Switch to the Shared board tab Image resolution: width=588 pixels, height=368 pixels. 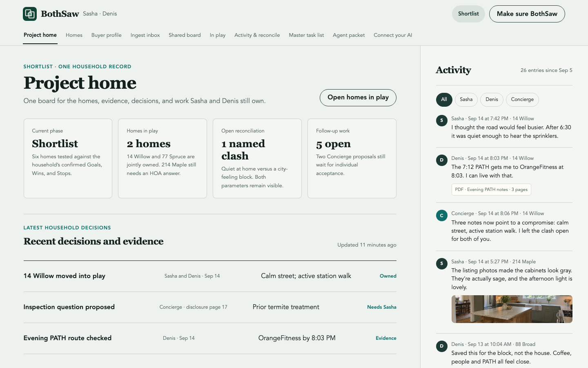point(185,35)
